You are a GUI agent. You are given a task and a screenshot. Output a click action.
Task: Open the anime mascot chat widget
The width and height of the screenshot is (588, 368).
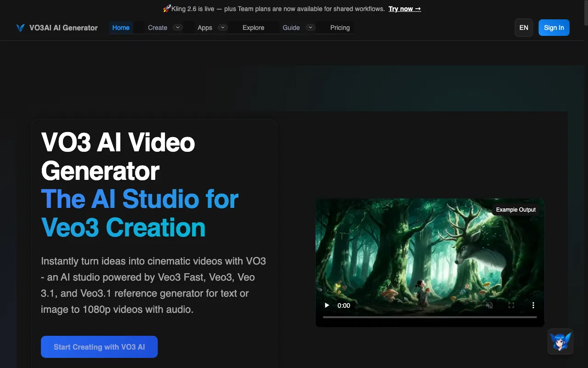pos(560,341)
